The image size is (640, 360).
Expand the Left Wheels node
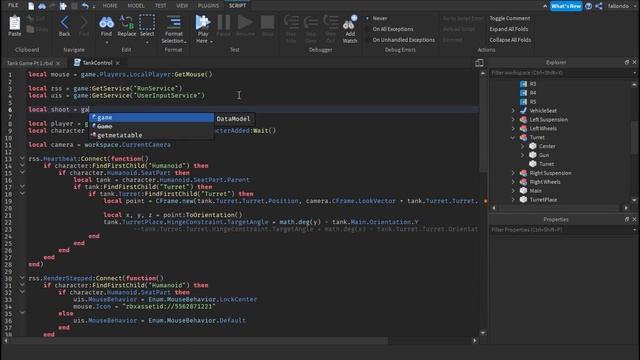[513, 129]
